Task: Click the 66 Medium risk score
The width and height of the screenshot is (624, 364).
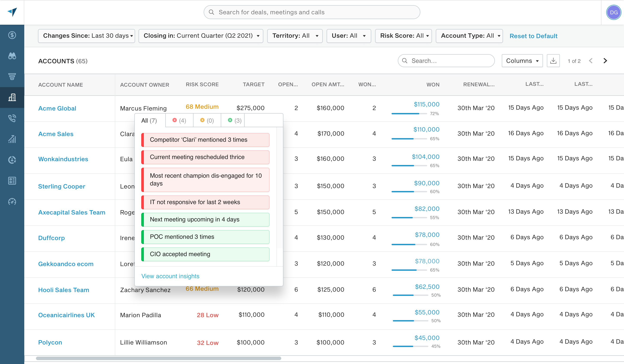Action: coord(202,289)
